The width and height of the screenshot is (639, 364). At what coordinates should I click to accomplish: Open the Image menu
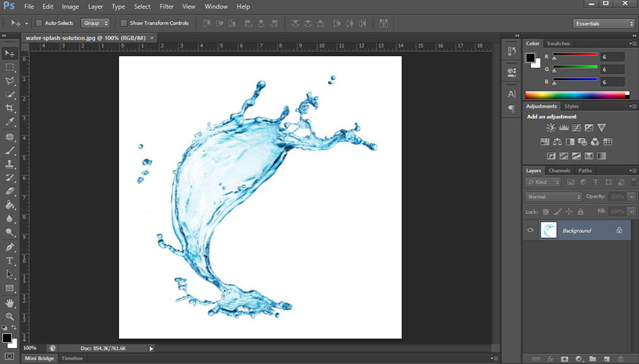click(x=70, y=7)
